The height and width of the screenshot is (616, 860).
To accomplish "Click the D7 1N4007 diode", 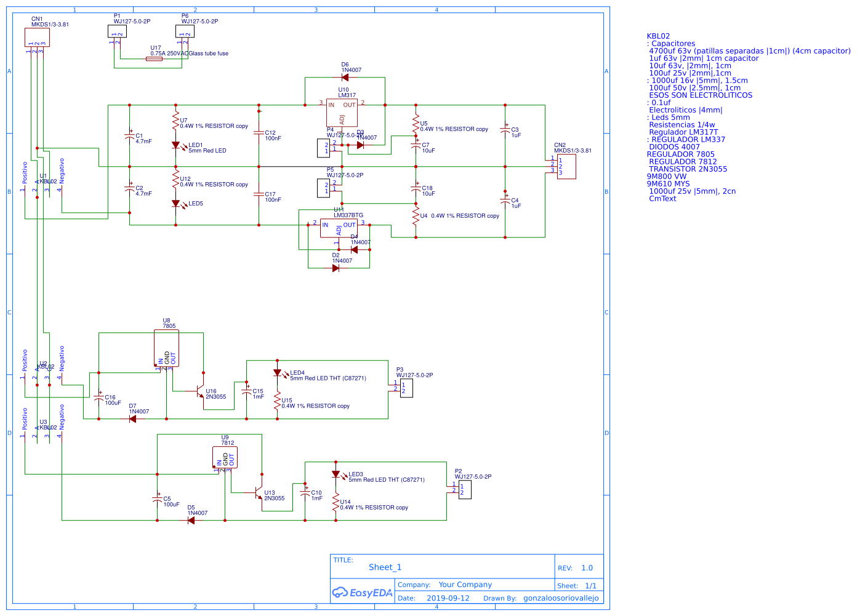I will click(132, 419).
